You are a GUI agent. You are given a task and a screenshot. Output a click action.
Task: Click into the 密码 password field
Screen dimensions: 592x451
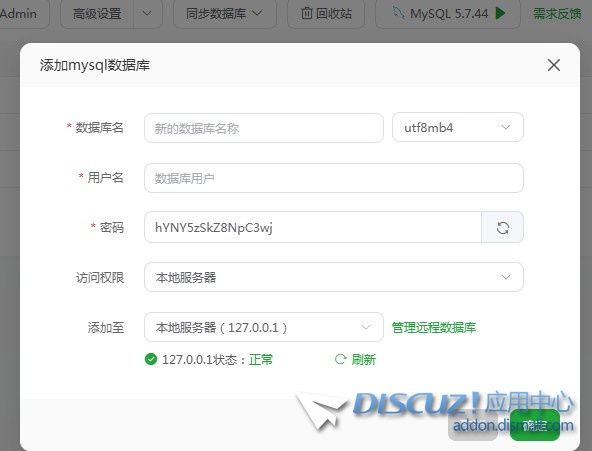click(x=313, y=228)
